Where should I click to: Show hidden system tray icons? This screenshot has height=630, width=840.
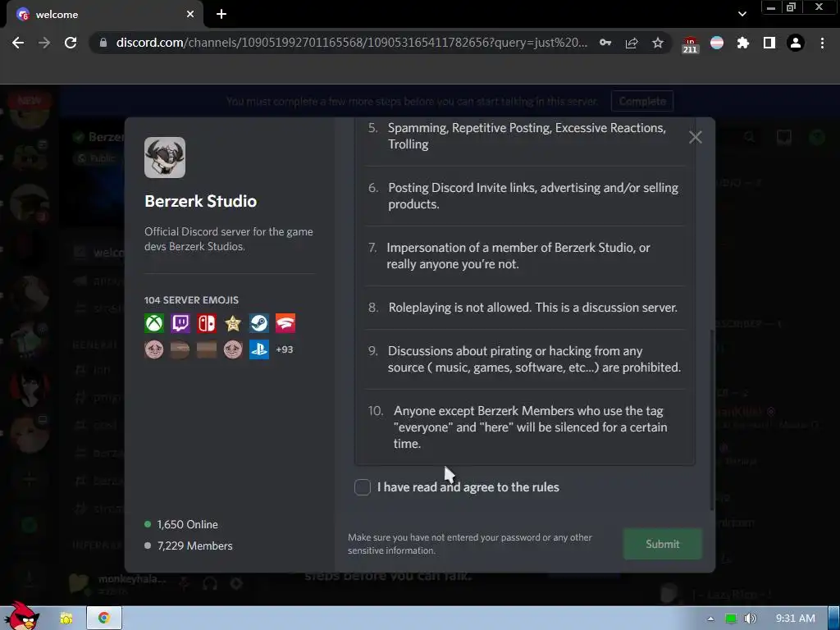[x=710, y=619]
